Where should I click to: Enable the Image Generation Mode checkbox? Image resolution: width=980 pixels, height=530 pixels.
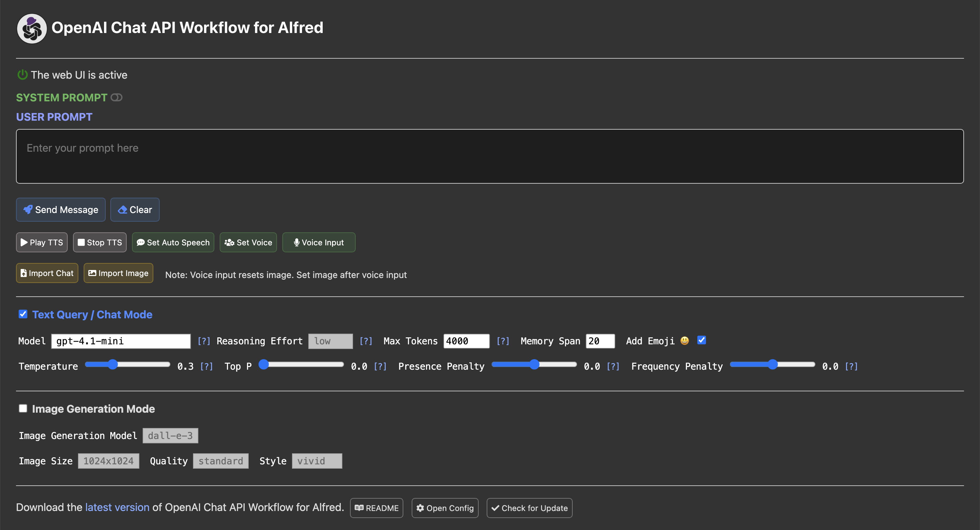point(23,408)
